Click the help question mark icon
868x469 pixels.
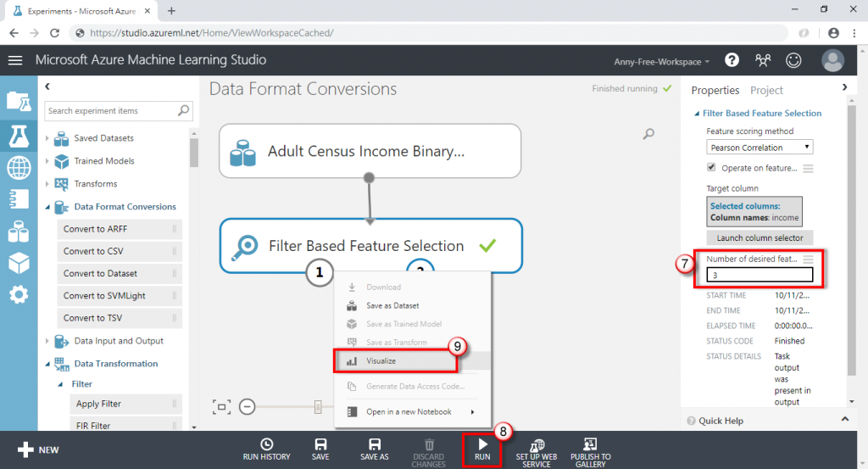732,60
